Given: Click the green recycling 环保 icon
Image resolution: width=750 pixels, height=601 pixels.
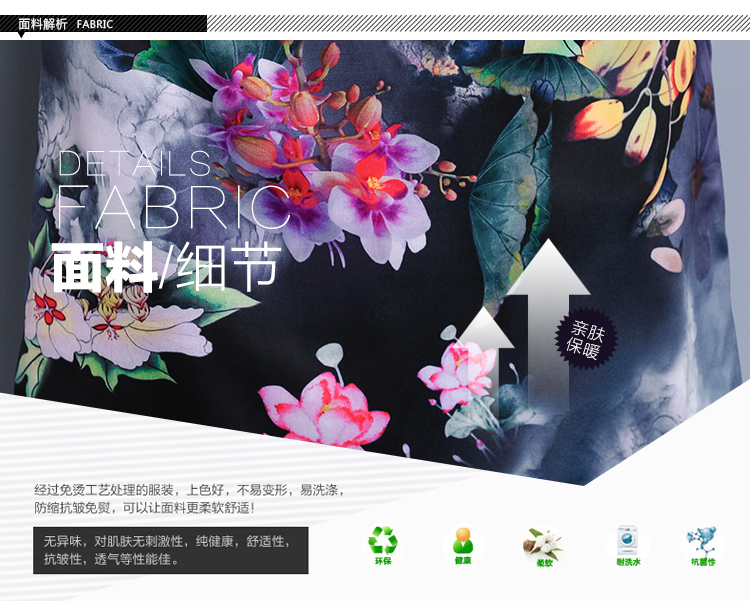Looking at the screenshot, I should click(383, 541).
